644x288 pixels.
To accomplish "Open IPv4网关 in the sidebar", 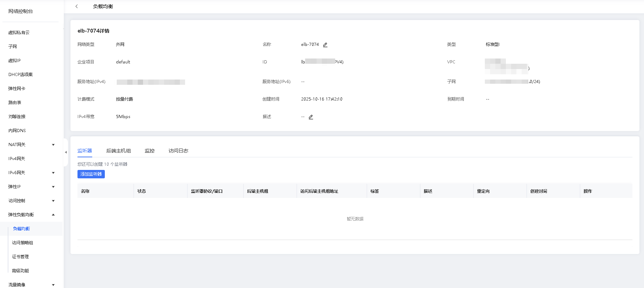I will tap(17, 159).
